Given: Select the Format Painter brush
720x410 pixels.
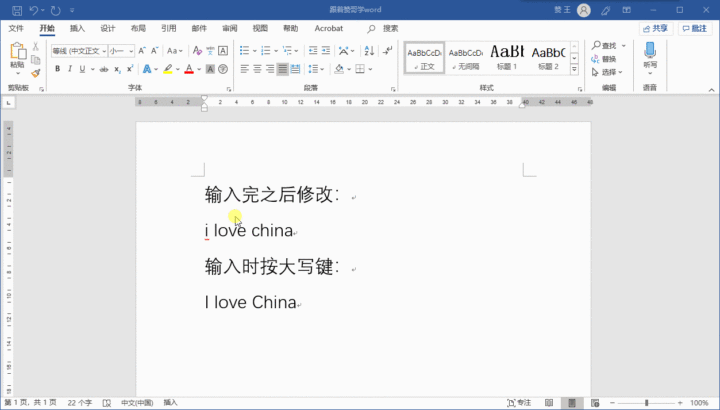Looking at the screenshot, I should pyautogui.click(x=36, y=73).
